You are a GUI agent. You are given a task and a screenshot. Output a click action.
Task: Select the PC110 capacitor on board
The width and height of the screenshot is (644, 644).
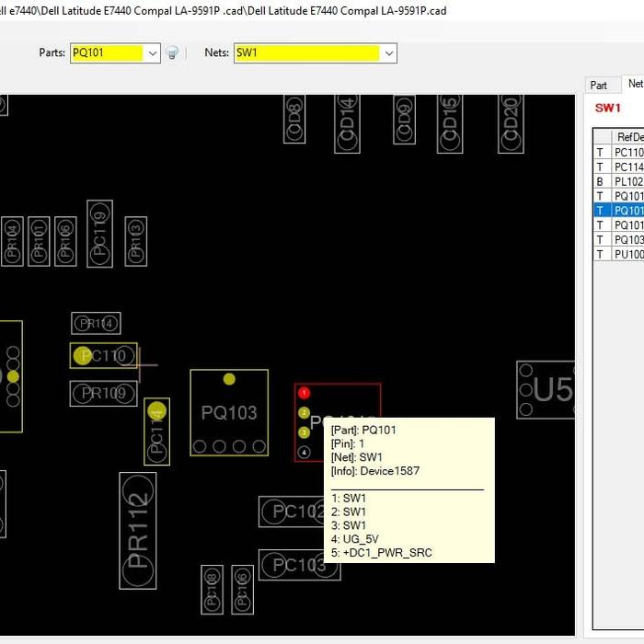(103, 356)
